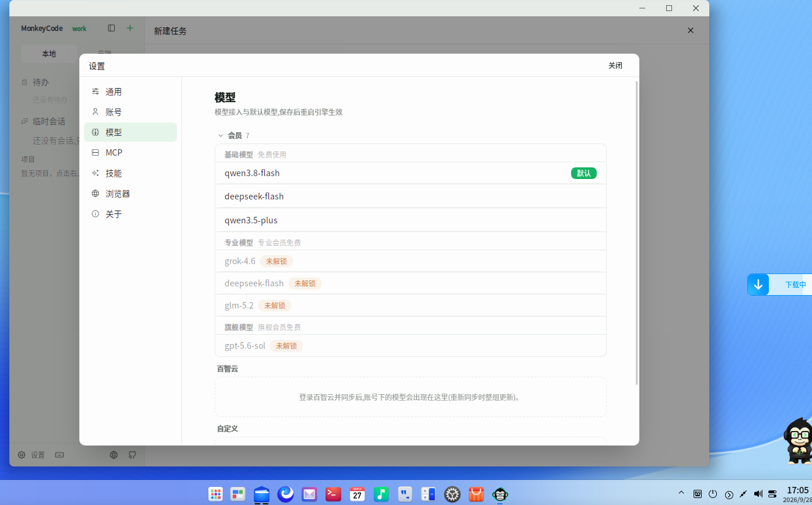The image size is (812, 505).
Task: Open the music player from the taskbar
Action: point(381,495)
